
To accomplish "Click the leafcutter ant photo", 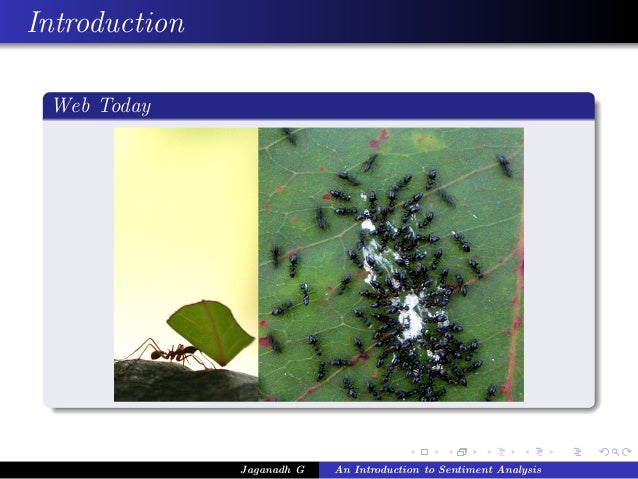I will [186, 265].
